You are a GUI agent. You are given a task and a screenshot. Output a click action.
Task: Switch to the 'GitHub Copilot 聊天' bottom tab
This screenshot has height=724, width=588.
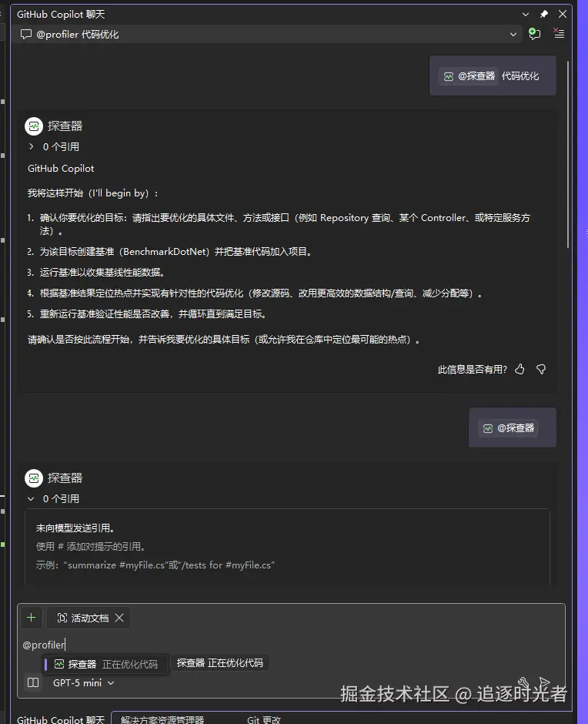61,719
